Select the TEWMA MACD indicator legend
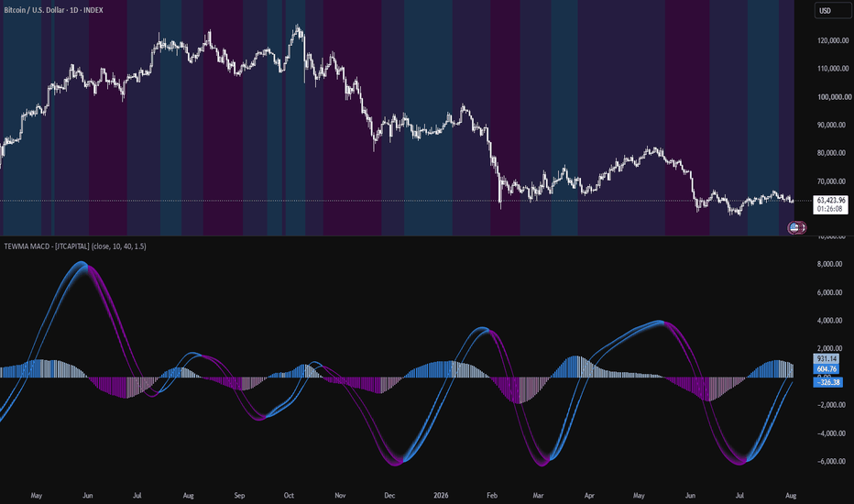Screen dimensions: 854x504 point(75,247)
